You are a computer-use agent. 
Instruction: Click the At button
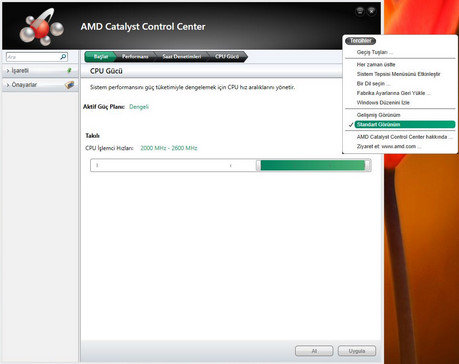[x=314, y=351]
